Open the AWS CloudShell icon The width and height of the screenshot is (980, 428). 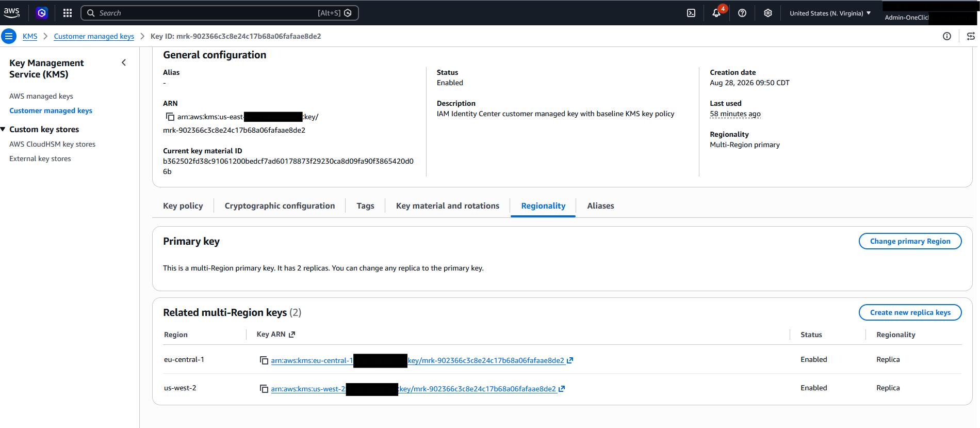(691, 13)
